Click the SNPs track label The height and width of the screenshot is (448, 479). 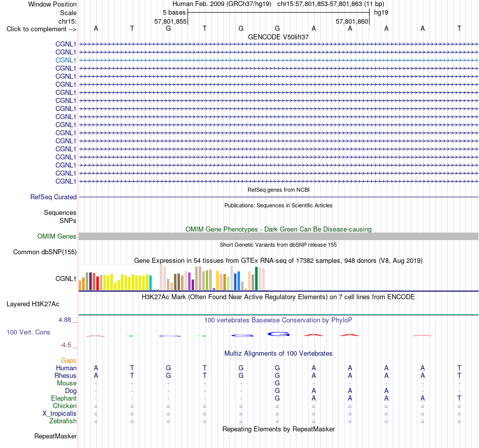click(68, 220)
